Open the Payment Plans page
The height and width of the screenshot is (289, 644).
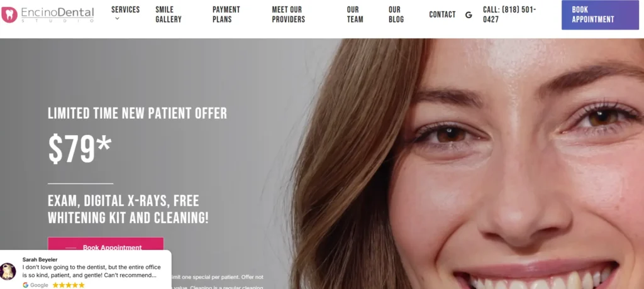[x=226, y=14]
